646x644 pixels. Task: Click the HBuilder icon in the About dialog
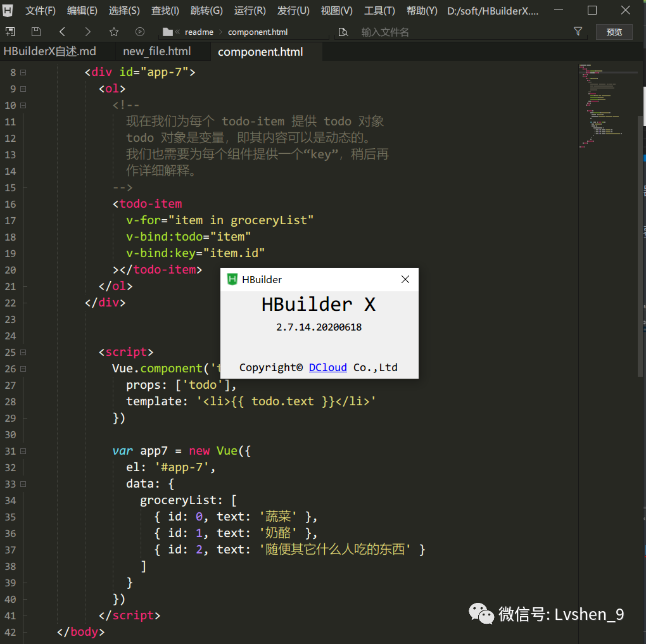coord(232,279)
